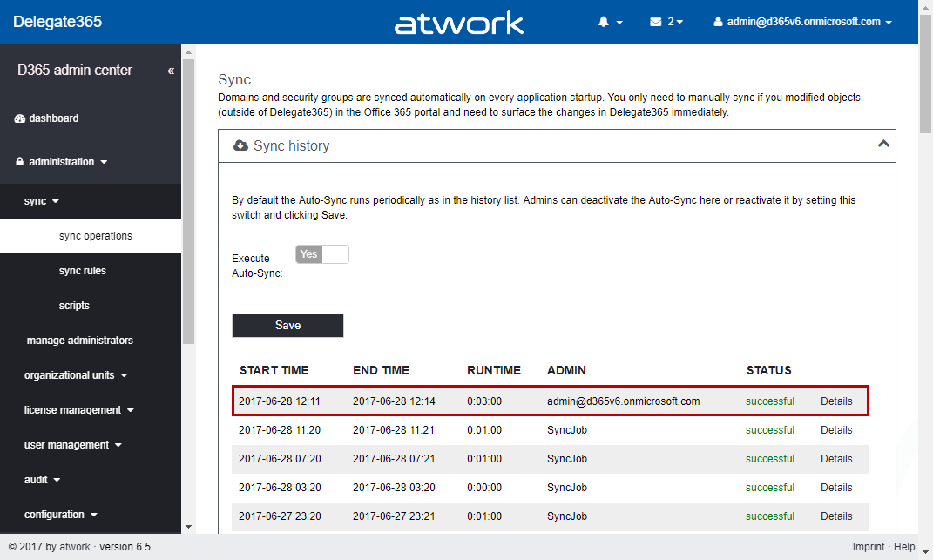Click end time 2017-06-28 03:20

point(393,488)
